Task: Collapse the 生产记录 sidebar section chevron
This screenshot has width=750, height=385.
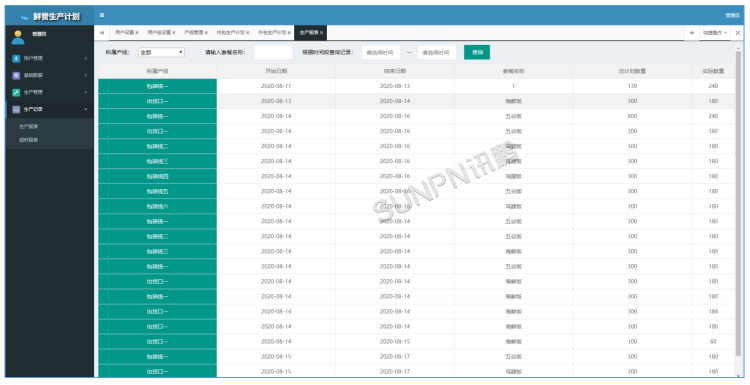Action: [x=86, y=110]
